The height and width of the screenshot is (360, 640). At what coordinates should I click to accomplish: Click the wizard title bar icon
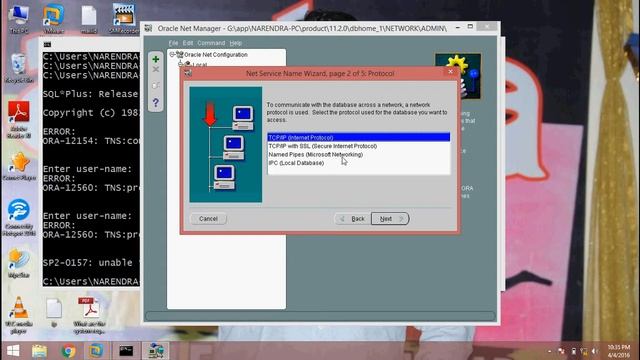188,73
